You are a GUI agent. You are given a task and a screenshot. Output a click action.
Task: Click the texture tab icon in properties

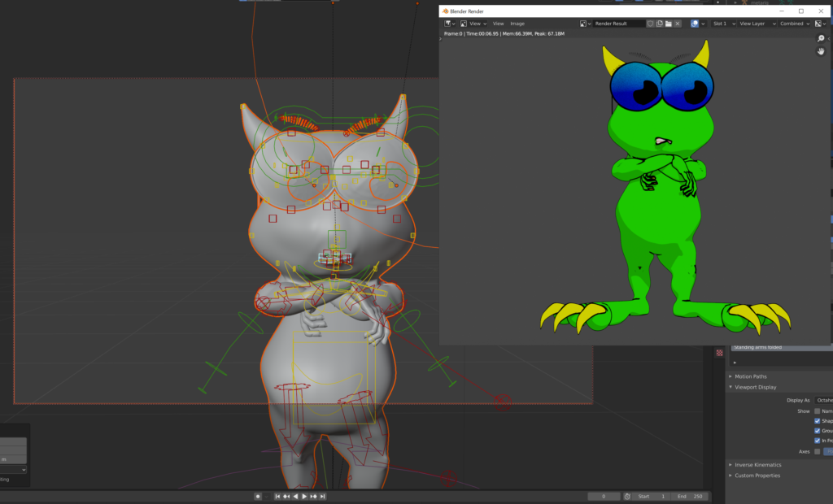click(719, 353)
